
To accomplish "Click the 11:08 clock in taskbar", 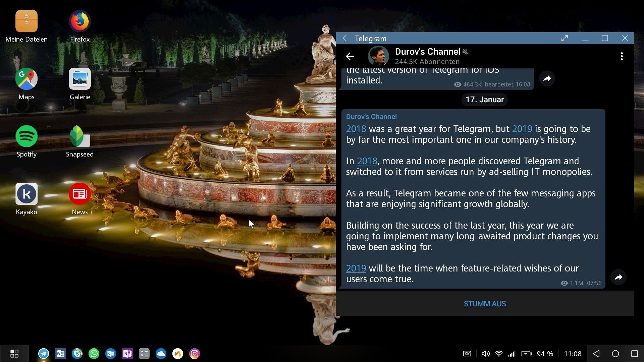I will tap(573, 354).
